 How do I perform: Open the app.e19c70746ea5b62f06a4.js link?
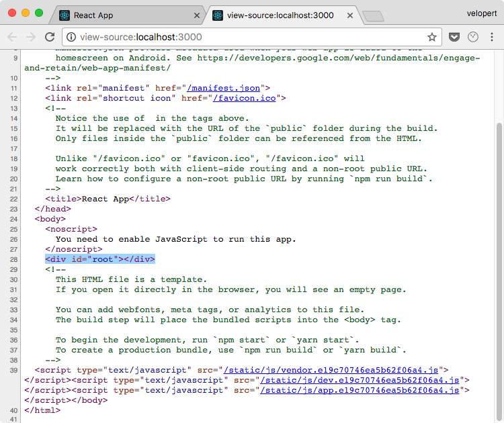360,390
